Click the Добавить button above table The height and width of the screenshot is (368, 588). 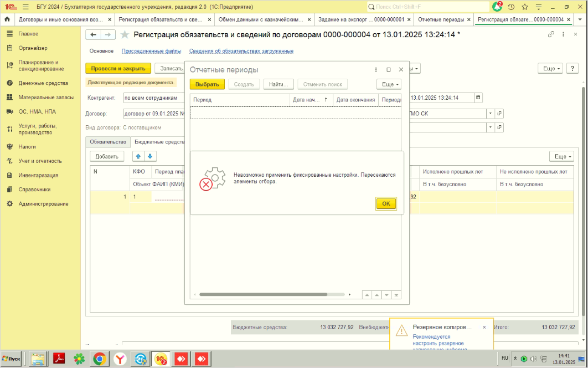107,157
